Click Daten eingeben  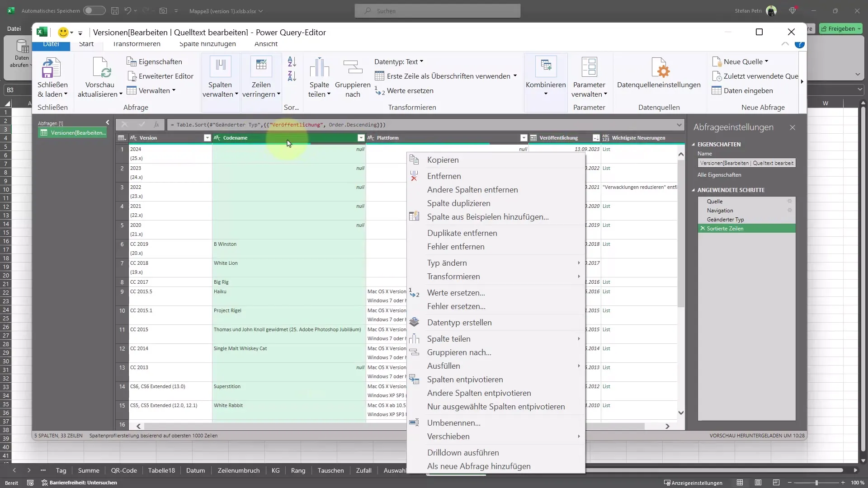(742, 90)
